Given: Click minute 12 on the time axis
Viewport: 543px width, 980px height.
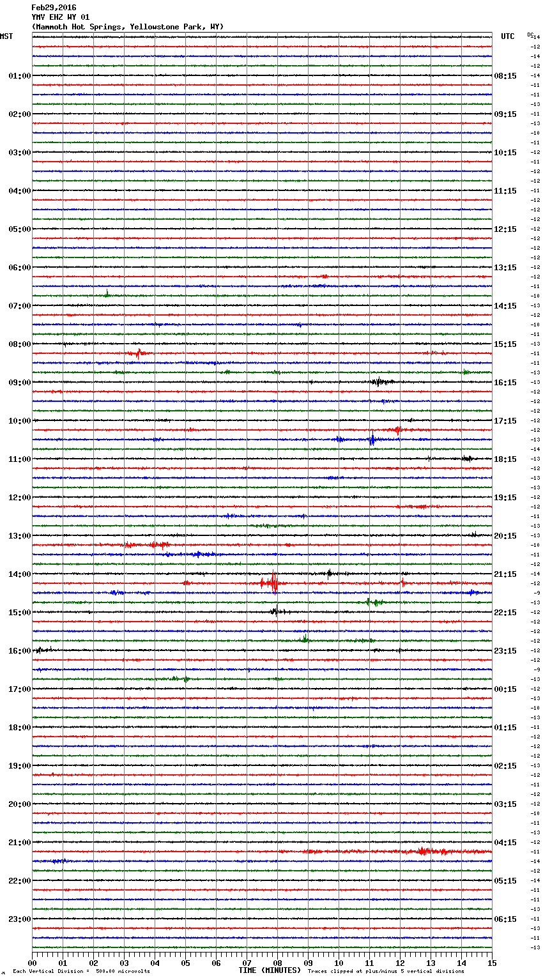Looking at the screenshot, I should point(400,963).
